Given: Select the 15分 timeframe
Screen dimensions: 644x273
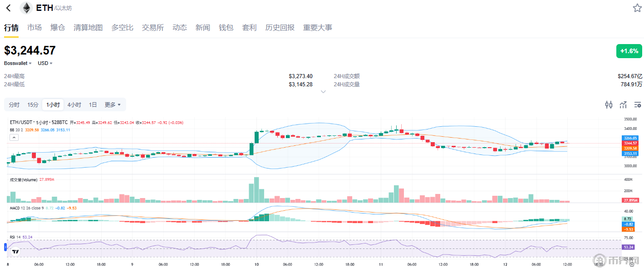Looking at the screenshot, I should 33,105.
